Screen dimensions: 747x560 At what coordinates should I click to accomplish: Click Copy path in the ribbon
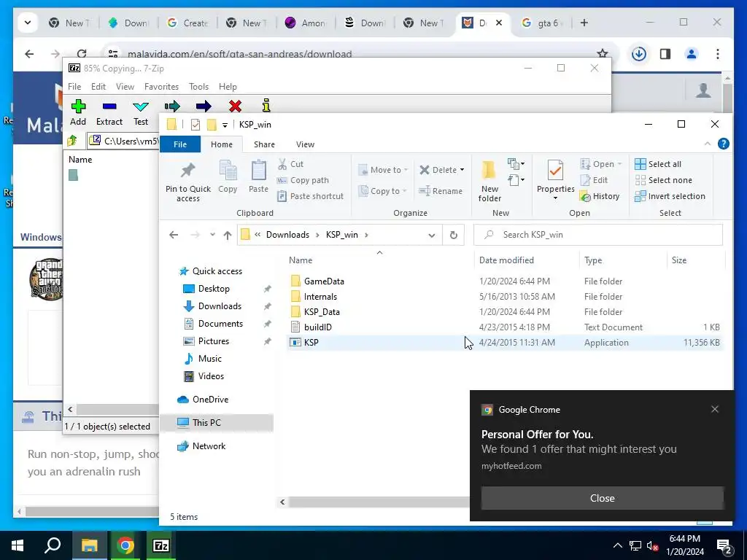coord(303,181)
